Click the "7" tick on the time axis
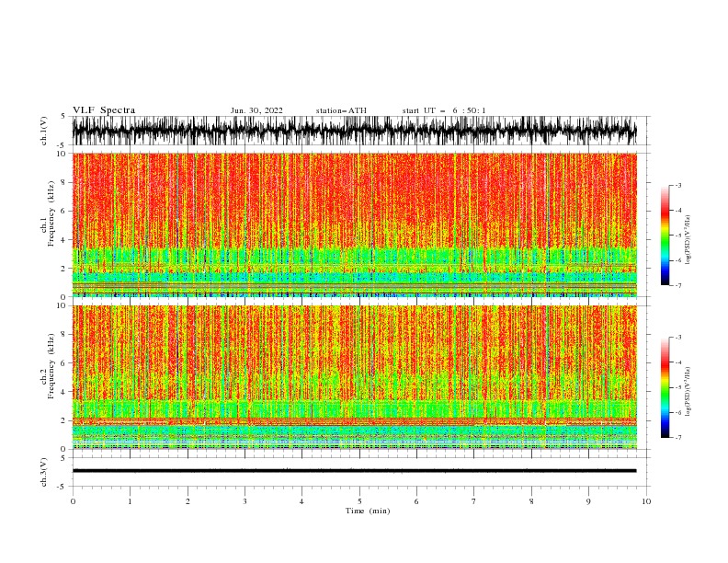Image resolution: width=728 pixels, height=563 pixels. click(474, 501)
